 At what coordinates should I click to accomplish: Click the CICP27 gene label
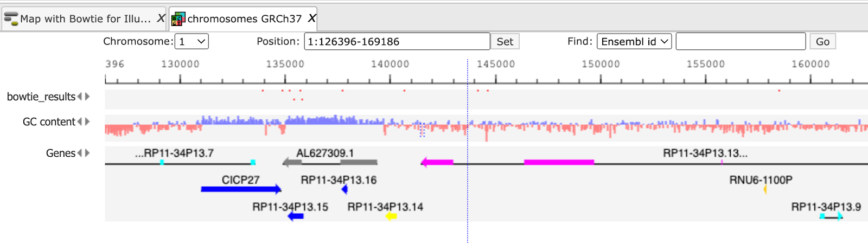pos(241,180)
